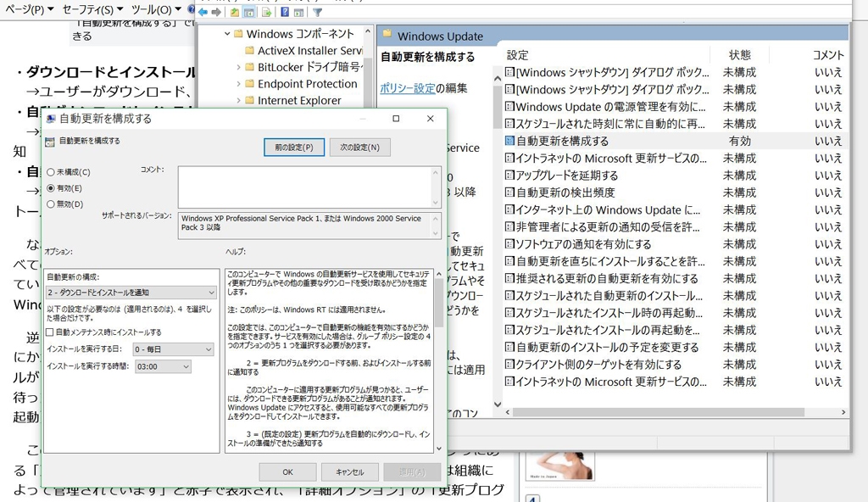Select the row 自動更新を直ちにインストールすることを許

tap(676, 261)
